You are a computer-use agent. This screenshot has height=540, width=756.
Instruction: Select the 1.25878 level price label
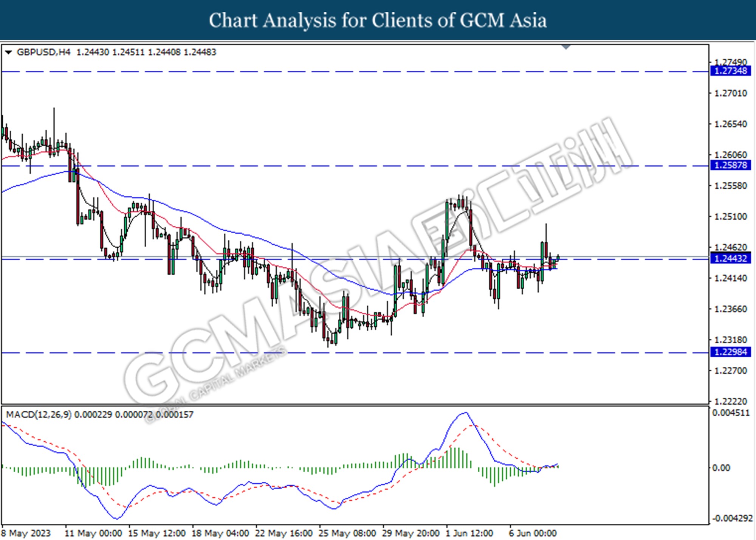730,165
